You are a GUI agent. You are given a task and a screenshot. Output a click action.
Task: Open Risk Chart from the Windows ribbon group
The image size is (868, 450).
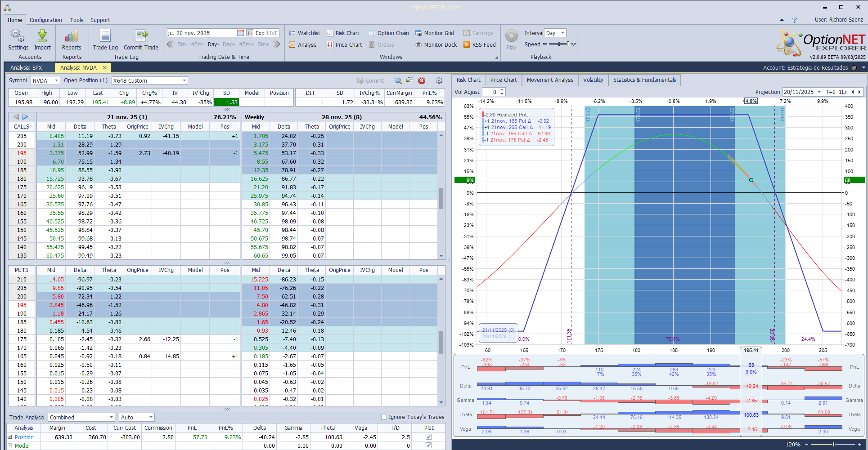pyautogui.click(x=343, y=33)
